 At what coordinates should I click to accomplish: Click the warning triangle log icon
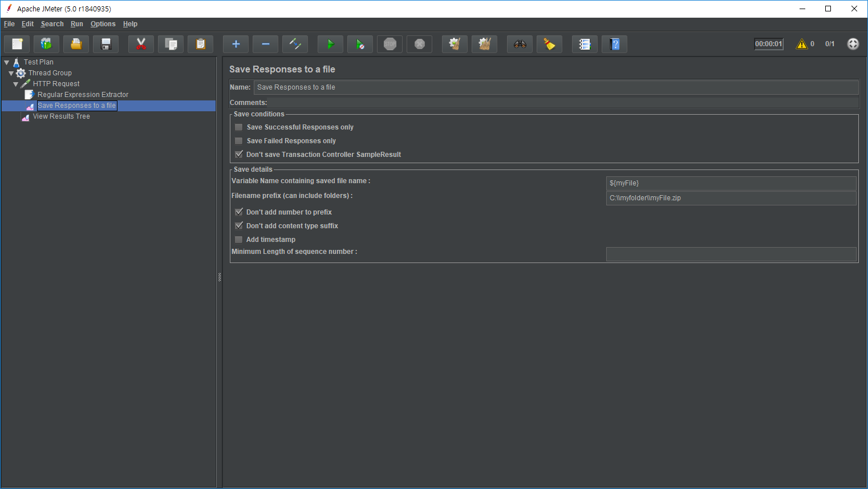point(802,44)
